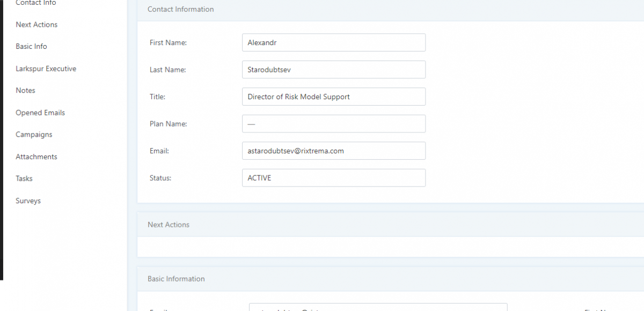Select the empty Plan Name field
This screenshot has height=311, width=644.
(x=333, y=124)
